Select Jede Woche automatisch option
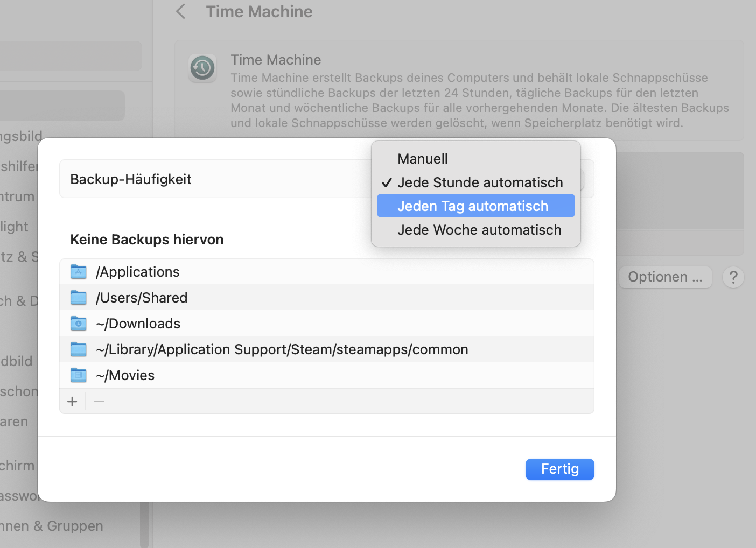756x548 pixels. click(x=479, y=230)
